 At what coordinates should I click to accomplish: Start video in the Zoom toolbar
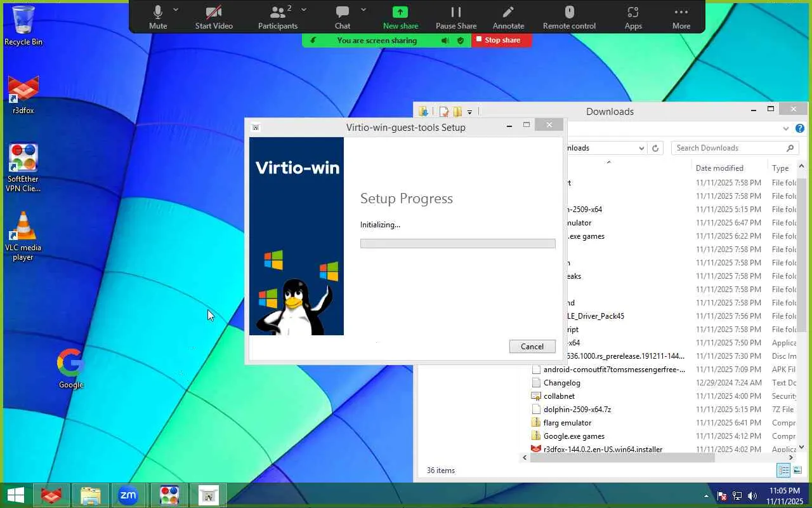pyautogui.click(x=214, y=17)
